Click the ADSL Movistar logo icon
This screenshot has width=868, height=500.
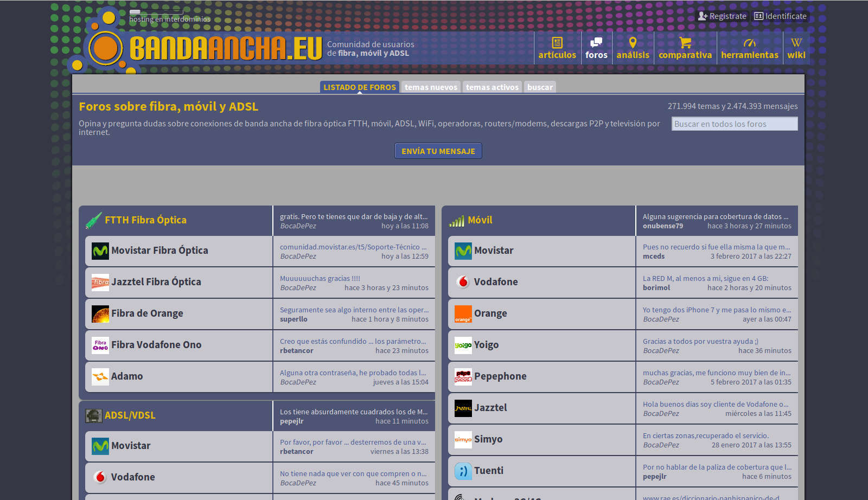[100, 446]
